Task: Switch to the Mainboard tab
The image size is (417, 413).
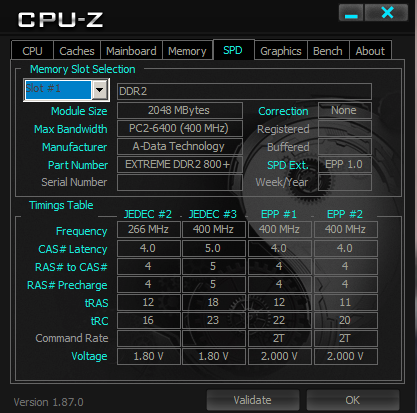Action: click(x=131, y=51)
